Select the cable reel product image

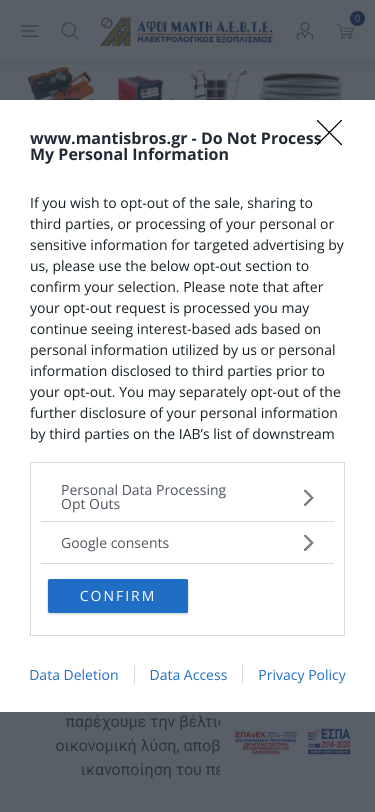click(301, 86)
